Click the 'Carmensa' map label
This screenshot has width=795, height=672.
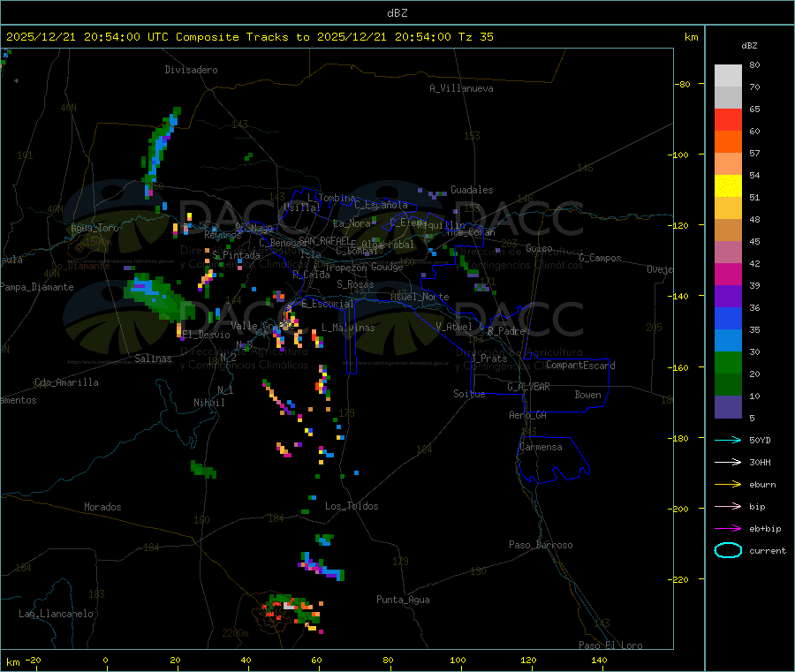tap(541, 447)
